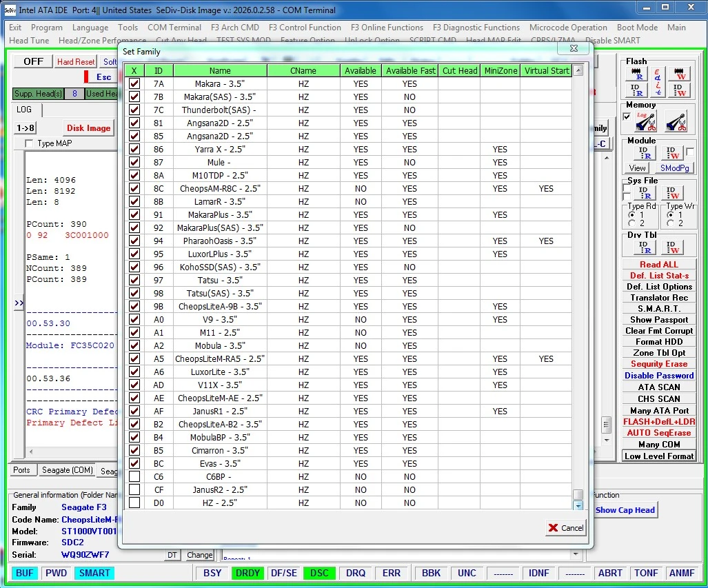
Task: Select Type Wr option 1
Action: [x=671, y=214]
